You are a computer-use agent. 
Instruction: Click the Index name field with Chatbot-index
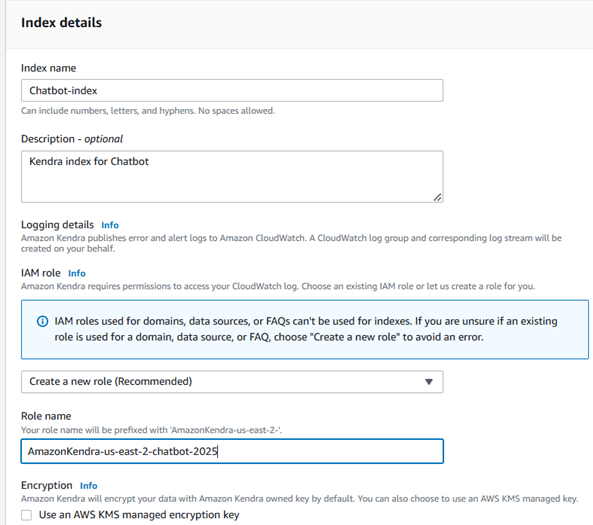coord(232,90)
